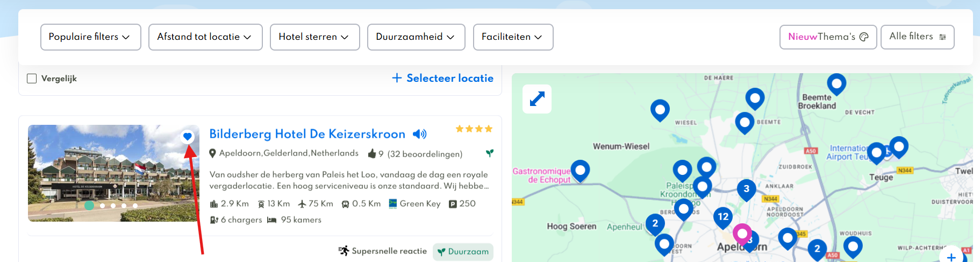Image resolution: width=980 pixels, height=262 pixels.
Task: Click the Green Key logo icon
Action: pos(393,203)
